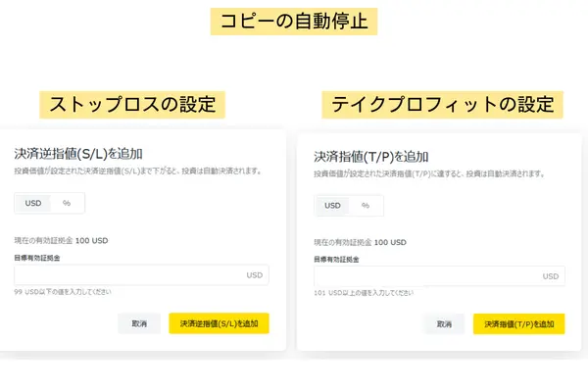The height and width of the screenshot is (392, 588).
Task: Switch stop loss unit to percent
Action: tap(67, 203)
